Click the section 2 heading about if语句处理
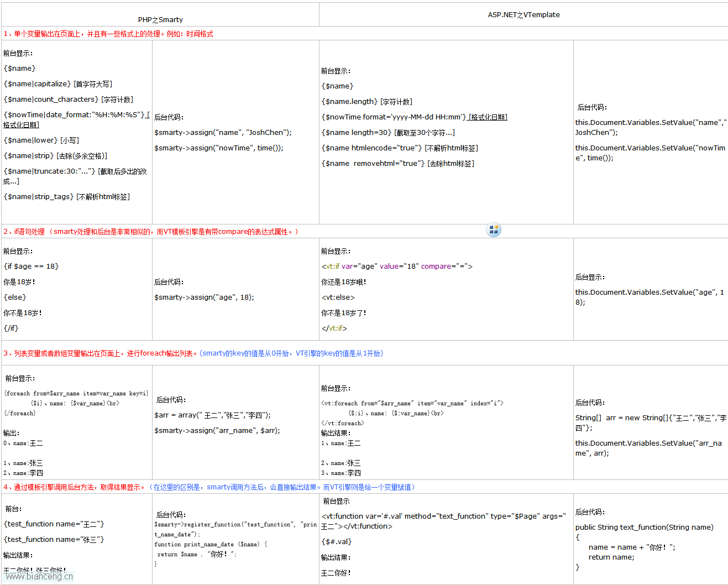The width and height of the screenshot is (728, 585). (151, 232)
